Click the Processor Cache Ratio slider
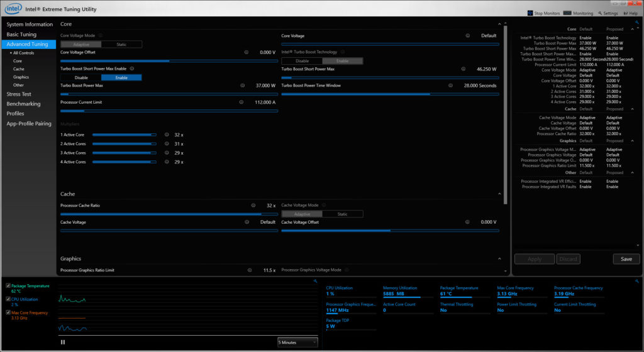 169,214
